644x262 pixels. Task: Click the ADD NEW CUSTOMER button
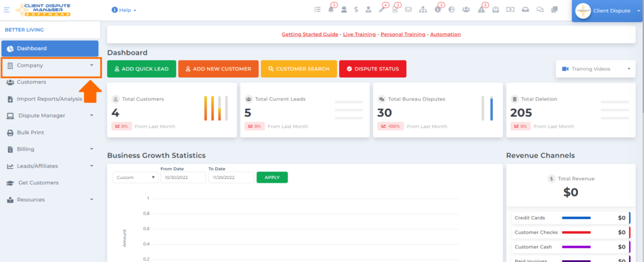point(218,69)
